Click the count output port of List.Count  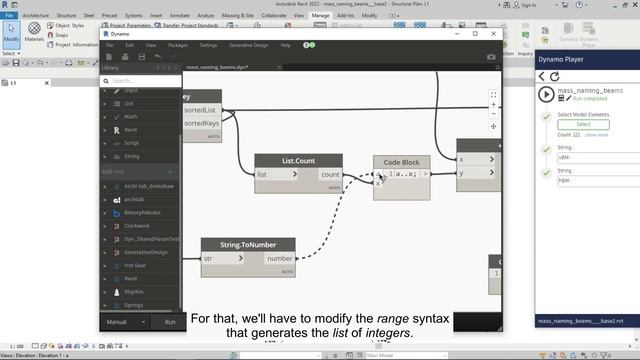[330, 174]
